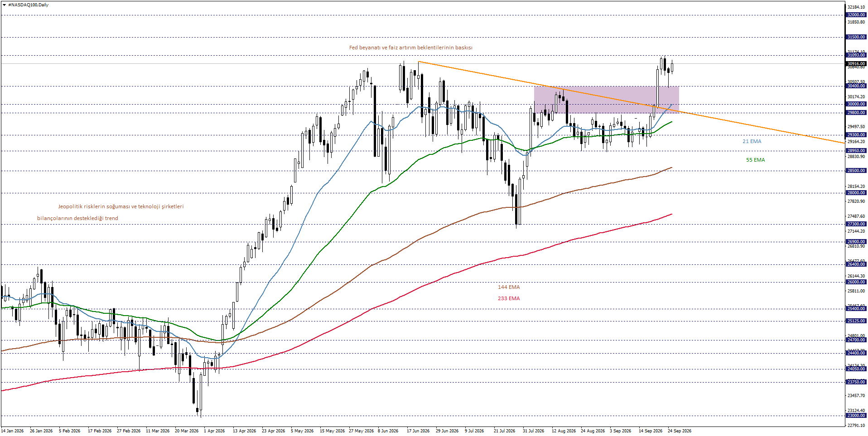Click the 26000.00 price level label
This screenshot has height=436, width=868.
click(856, 282)
